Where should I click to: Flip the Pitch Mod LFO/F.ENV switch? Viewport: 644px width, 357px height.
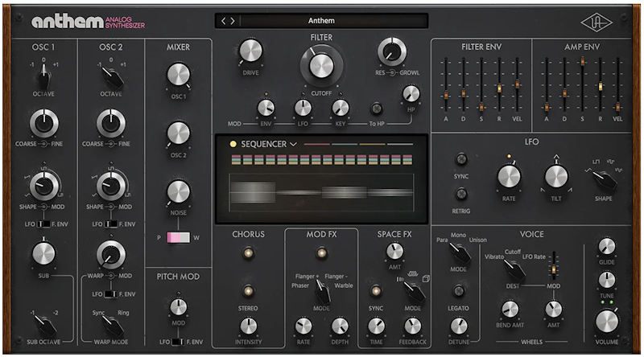[178, 342]
